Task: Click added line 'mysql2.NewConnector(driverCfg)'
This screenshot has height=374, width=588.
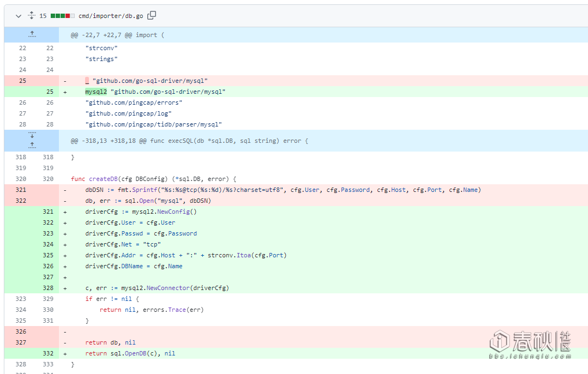Action: pyautogui.click(x=157, y=288)
